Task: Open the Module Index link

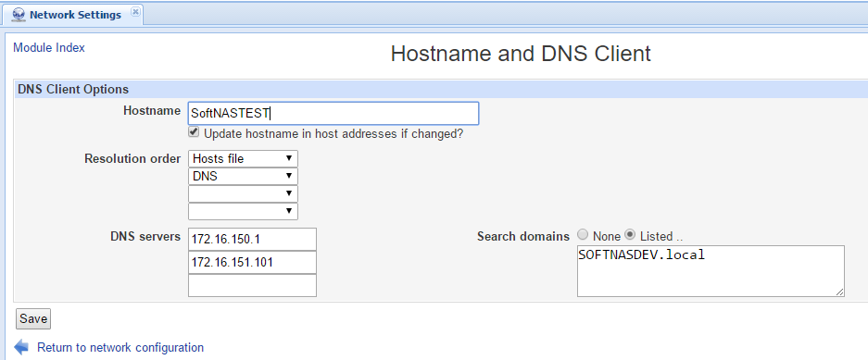Action: (x=49, y=47)
